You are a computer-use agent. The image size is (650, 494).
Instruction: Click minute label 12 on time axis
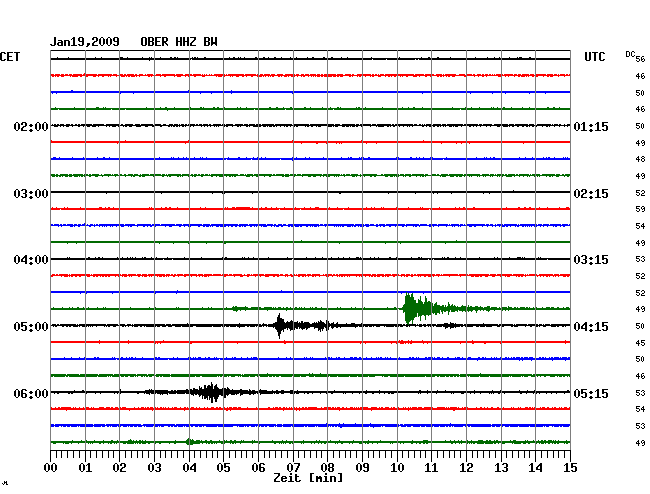[x=466, y=468]
